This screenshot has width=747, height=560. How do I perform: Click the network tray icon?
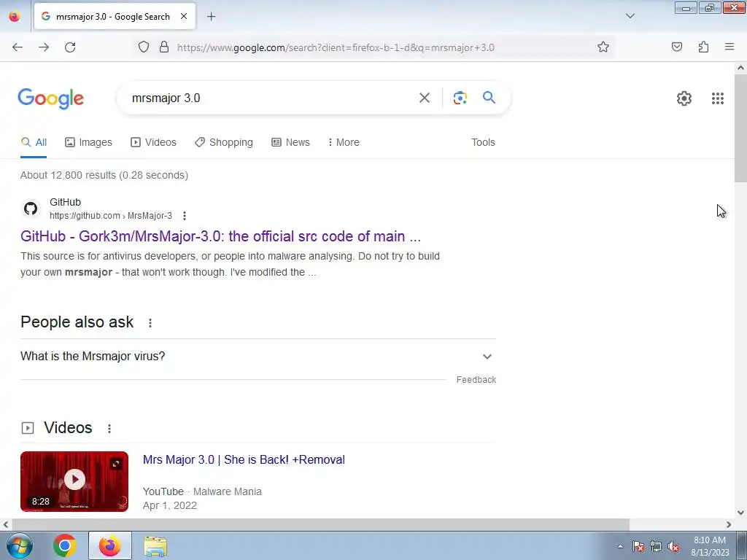[656, 547]
